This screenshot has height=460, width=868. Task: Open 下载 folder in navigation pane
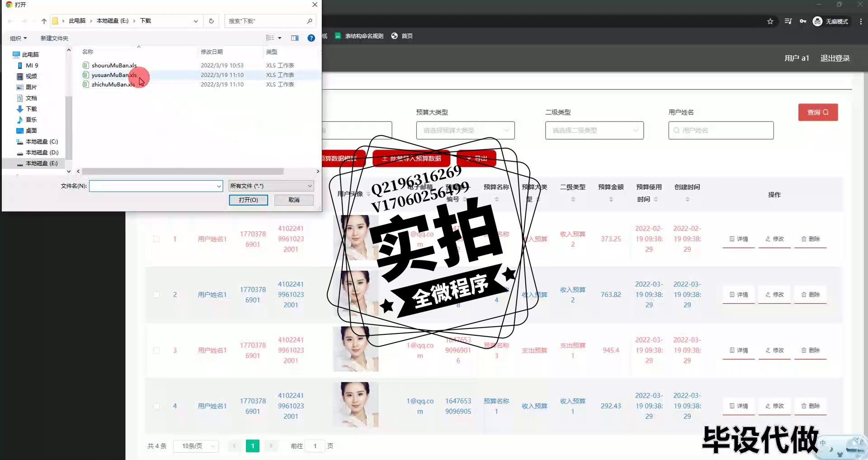point(27,109)
